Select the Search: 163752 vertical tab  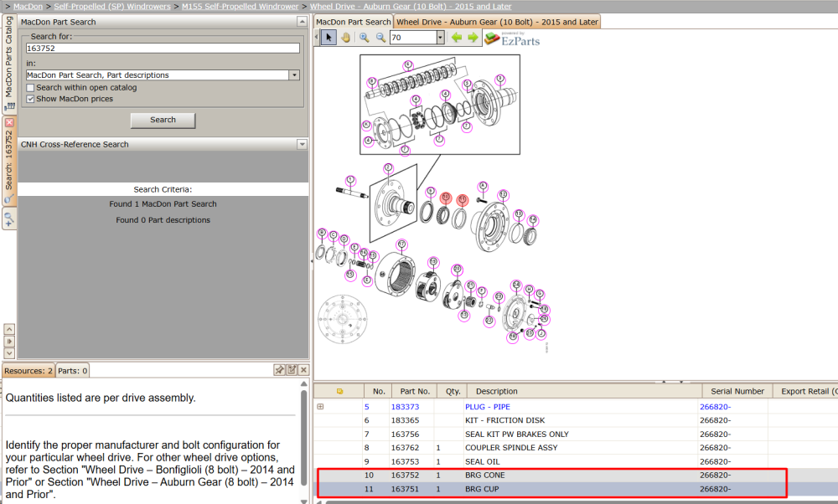[x=9, y=160]
